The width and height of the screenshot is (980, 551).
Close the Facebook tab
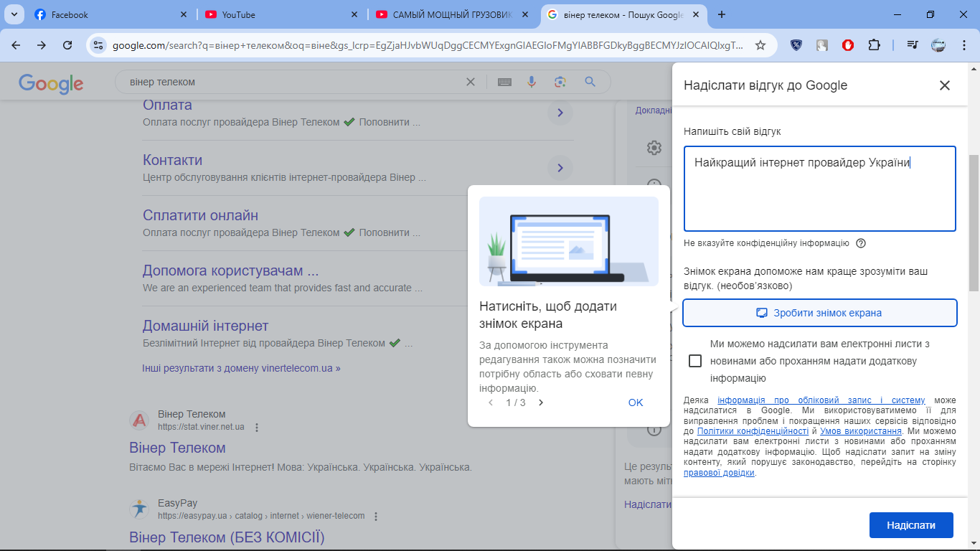184,14
